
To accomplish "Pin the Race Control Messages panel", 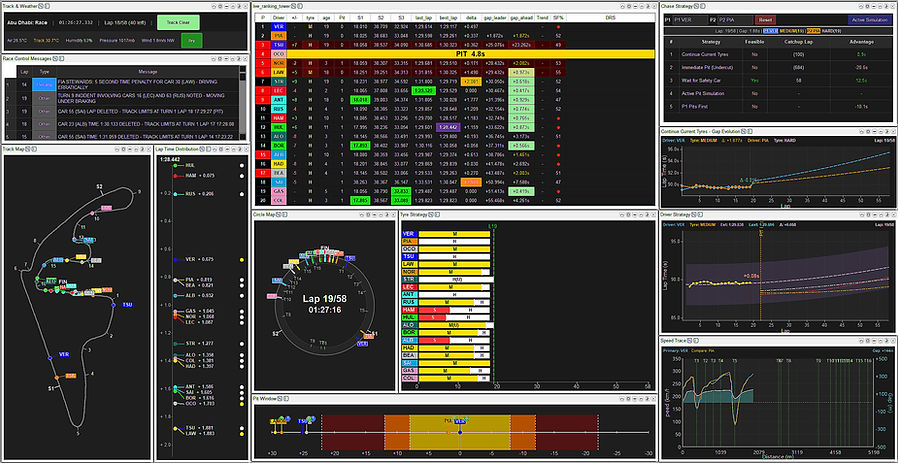I will 239,58.
